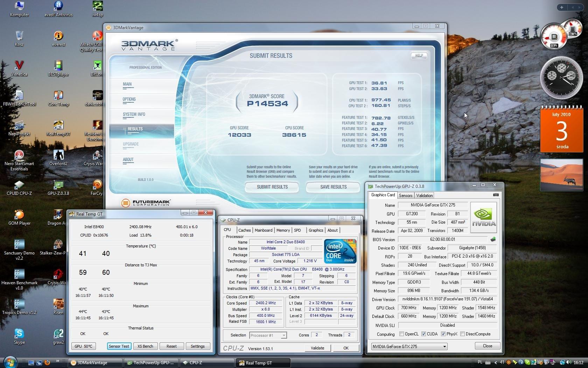Image resolution: width=588 pixels, height=368 pixels.
Task: Open SYSTEM INFO in 3DMark sidebar
Action: pos(134,114)
